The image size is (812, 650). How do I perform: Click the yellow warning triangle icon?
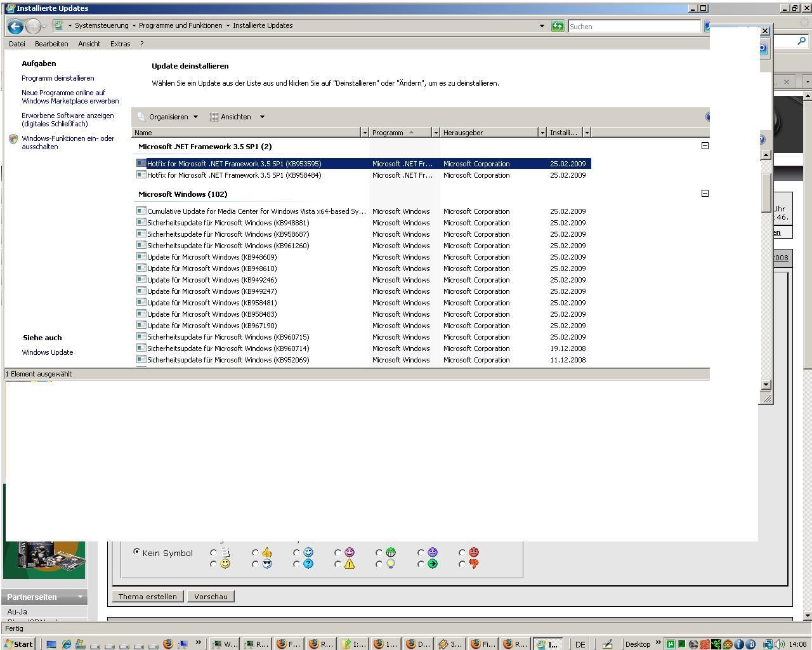click(x=350, y=564)
